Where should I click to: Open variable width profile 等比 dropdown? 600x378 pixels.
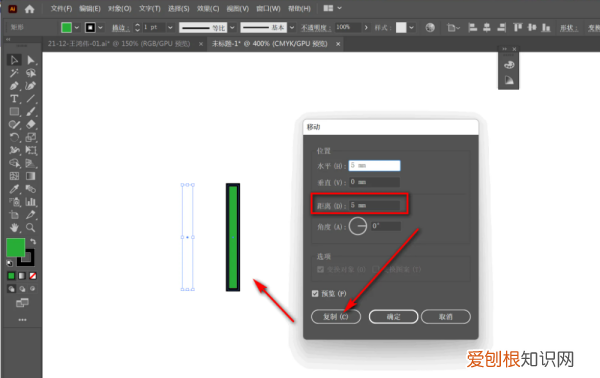pos(232,28)
